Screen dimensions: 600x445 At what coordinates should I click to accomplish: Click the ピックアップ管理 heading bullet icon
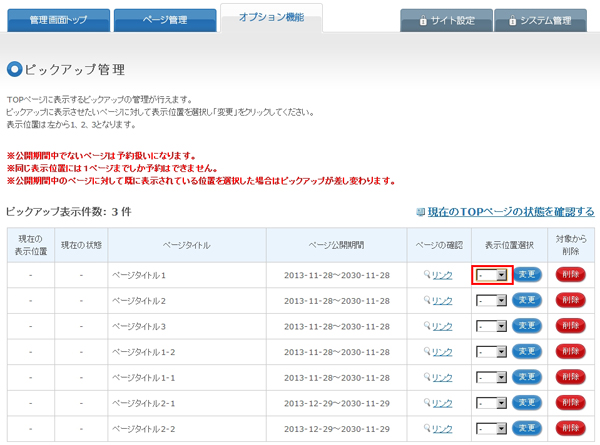coord(14,69)
